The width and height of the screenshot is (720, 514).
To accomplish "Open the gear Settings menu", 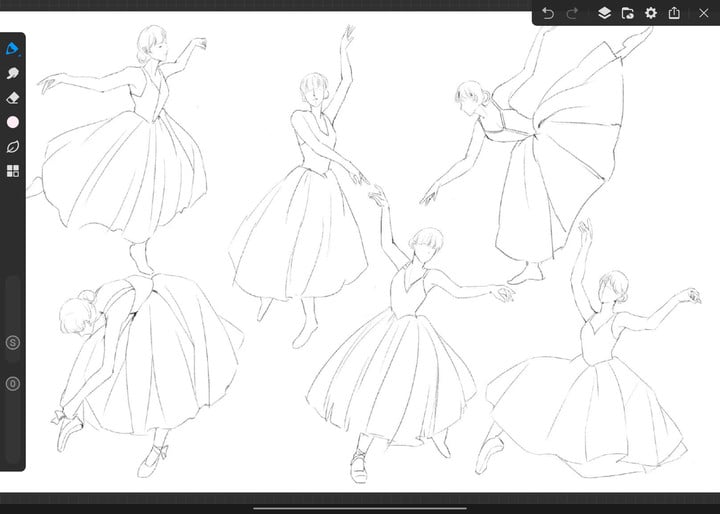I will tap(651, 13).
